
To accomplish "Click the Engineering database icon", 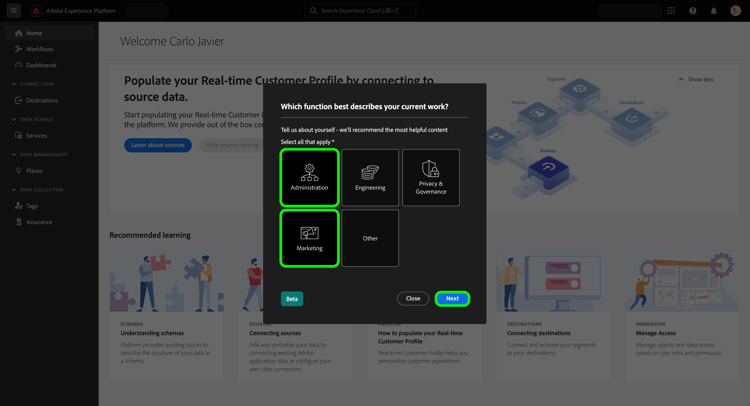I will coord(370,173).
